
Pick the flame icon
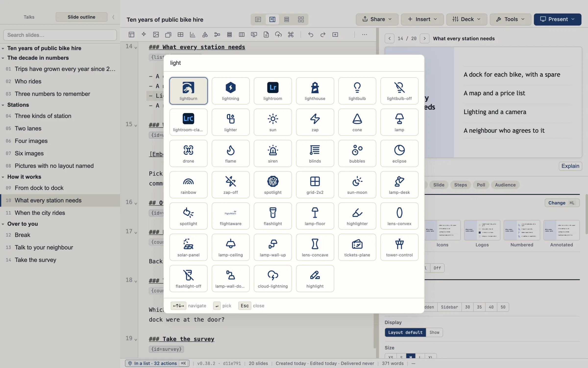(x=230, y=153)
